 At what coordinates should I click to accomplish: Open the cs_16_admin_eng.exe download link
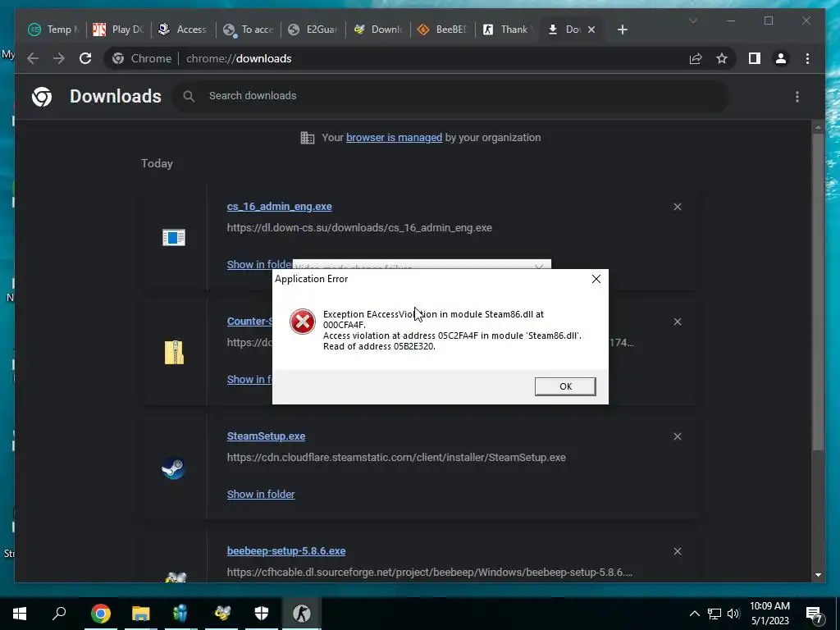click(x=279, y=206)
